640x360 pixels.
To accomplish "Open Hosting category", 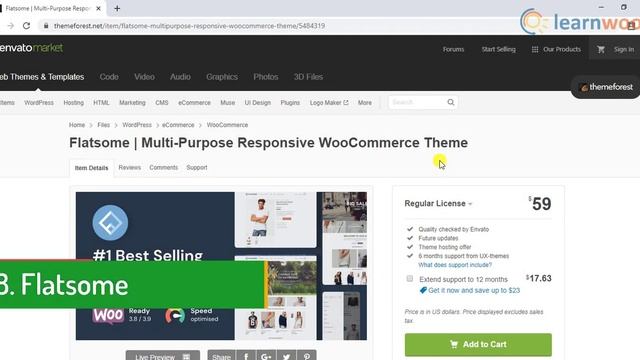I will tap(73, 103).
